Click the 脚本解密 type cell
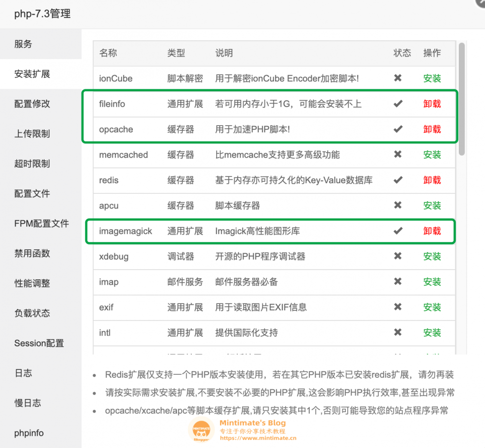Image resolution: width=485 pixels, height=448 pixels. click(x=185, y=78)
